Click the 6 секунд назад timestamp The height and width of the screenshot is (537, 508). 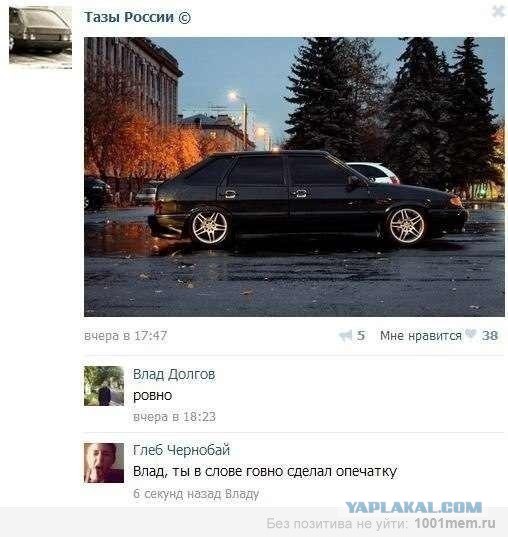click(x=177, y=494)
